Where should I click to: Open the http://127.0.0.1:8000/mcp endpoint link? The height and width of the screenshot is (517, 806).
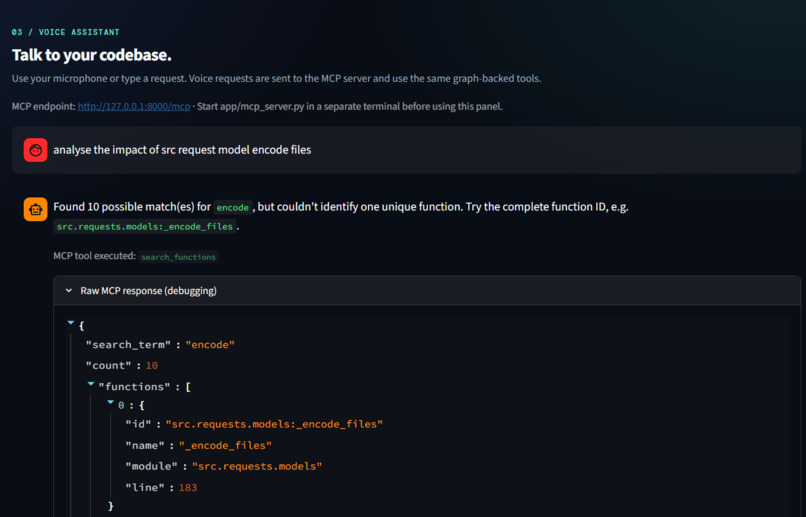(x=134, y=106)
